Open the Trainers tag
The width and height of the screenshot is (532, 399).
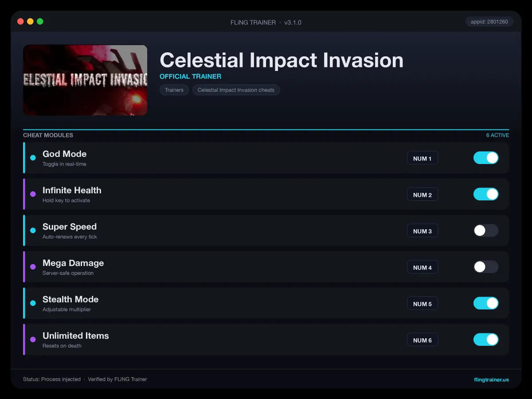click(x=174, y=90)
